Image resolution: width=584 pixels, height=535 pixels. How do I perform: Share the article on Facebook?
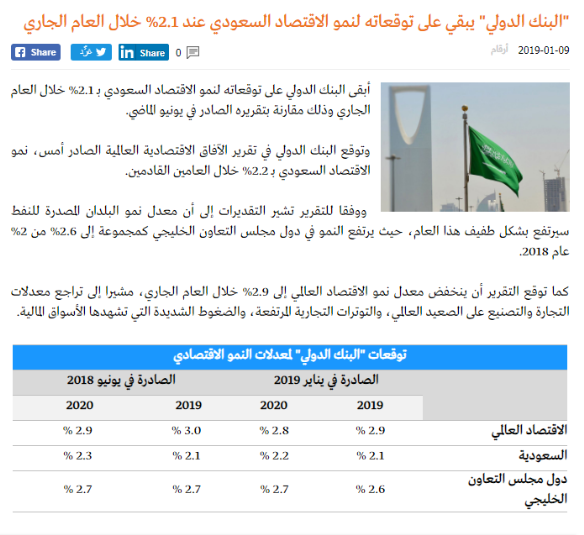[36, 52]
